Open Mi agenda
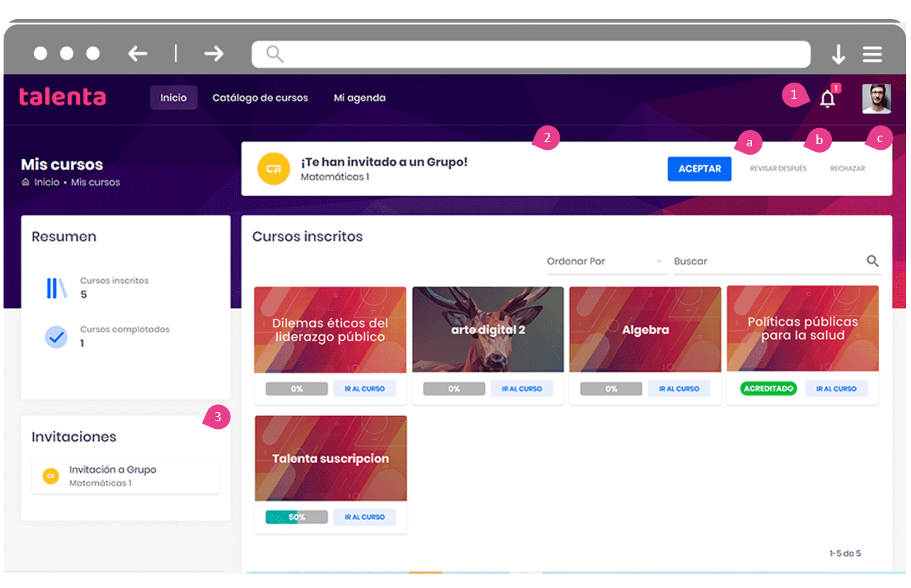This screenshot has height=588, width=911. [360, 98]
